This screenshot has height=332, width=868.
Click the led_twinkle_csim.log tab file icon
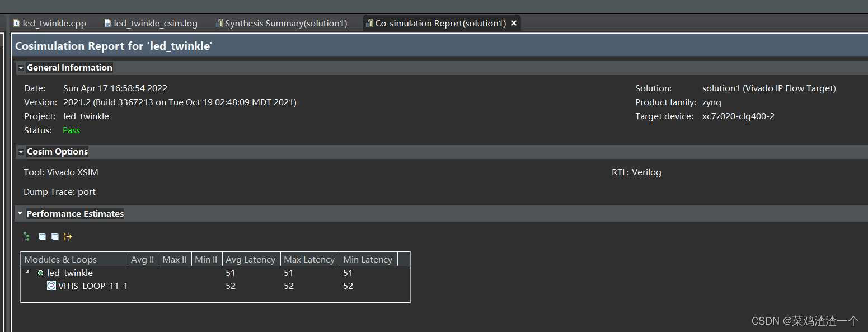[x=107, y=23]
